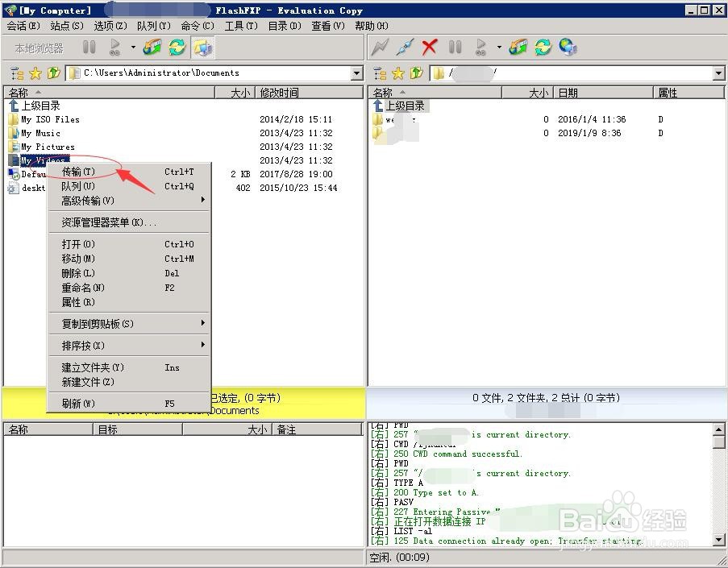The height and width of the screenshot is (568, 728).
Task: Open the 查看(V) menu
Action: coord(328,26)
